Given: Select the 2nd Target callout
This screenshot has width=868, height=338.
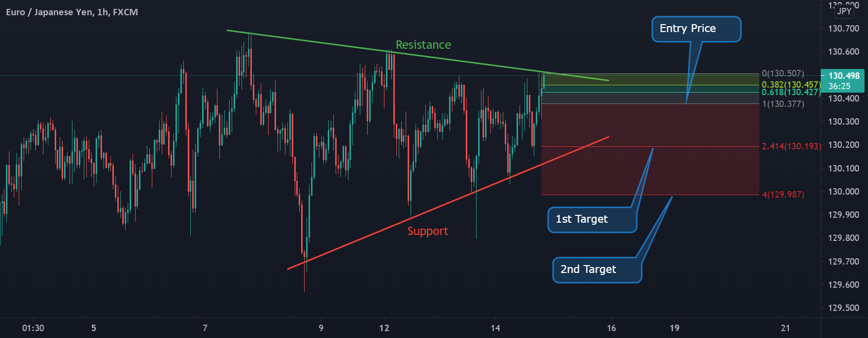Looking at the screenshot, I should 597,270.
